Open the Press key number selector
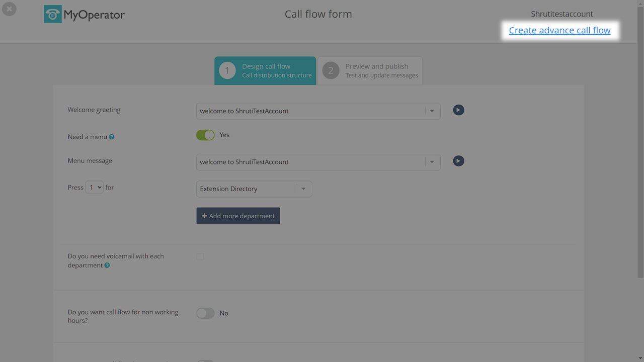The height and width of the screenshot is (362, 644). pyautogui.click(x=95, y=188)
